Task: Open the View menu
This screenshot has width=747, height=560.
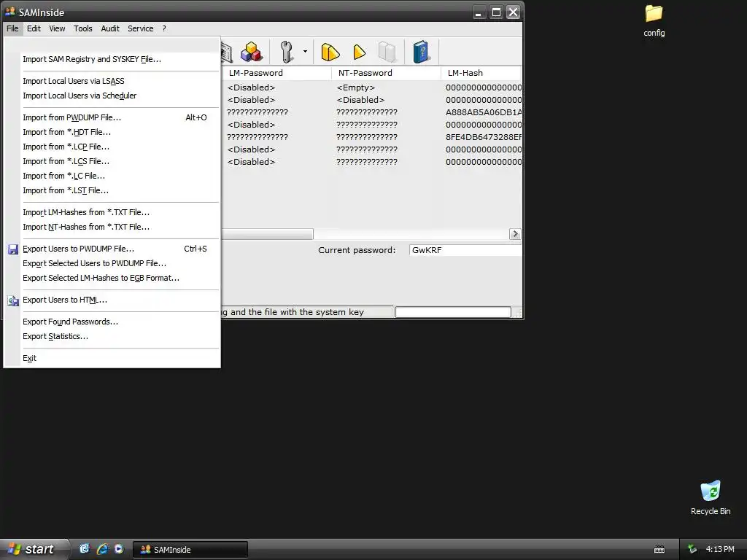Action: pyautogui.click(x=57, y=28)
